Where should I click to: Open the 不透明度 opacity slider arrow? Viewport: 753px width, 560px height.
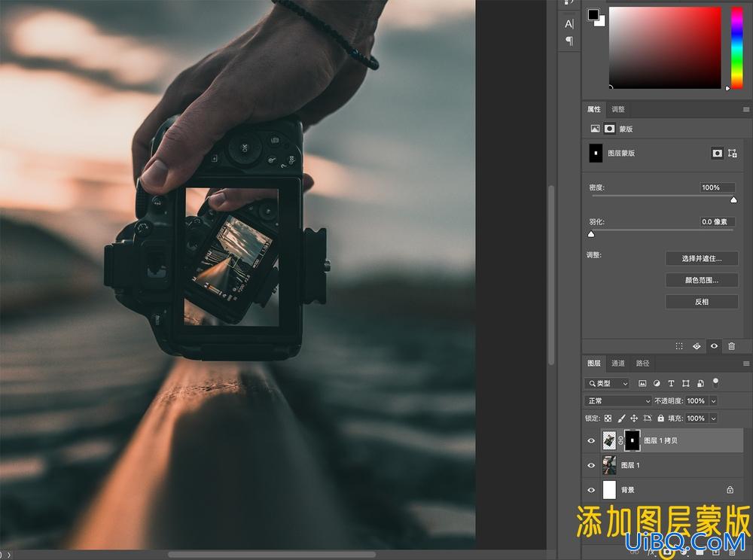point(714,400)
